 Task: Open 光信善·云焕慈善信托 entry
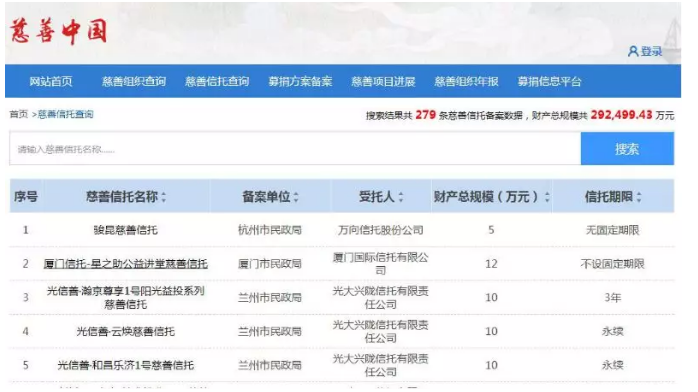(x=126, y=331)
